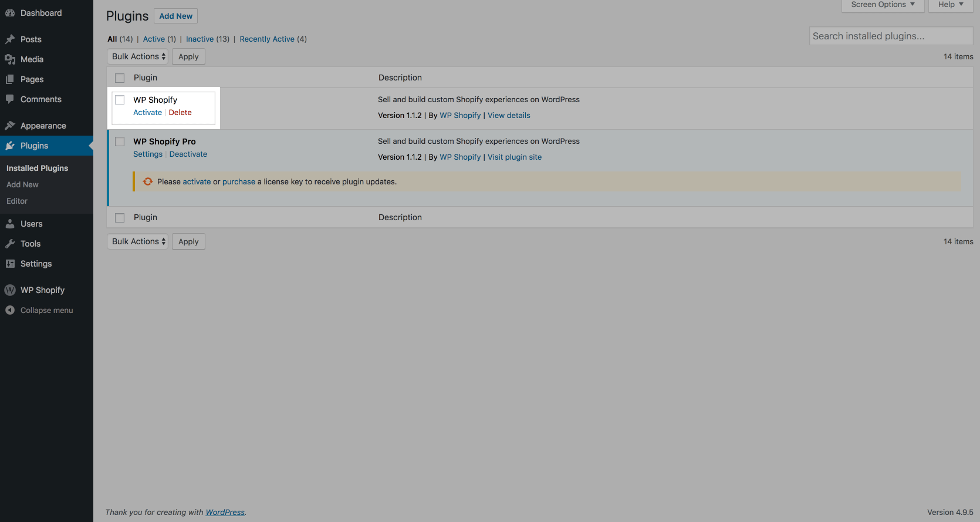Select the Posts pushpin icon
980x522 pixels.
(10, 39)
